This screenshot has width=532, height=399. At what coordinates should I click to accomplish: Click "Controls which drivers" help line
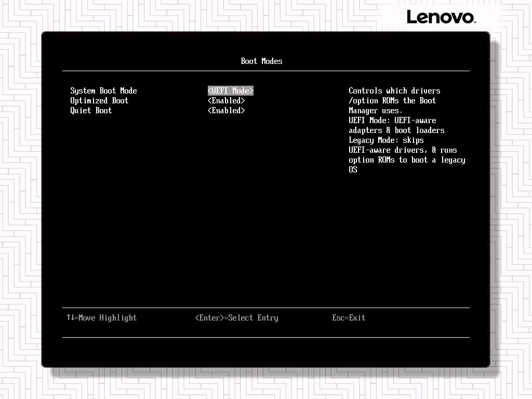395,91
